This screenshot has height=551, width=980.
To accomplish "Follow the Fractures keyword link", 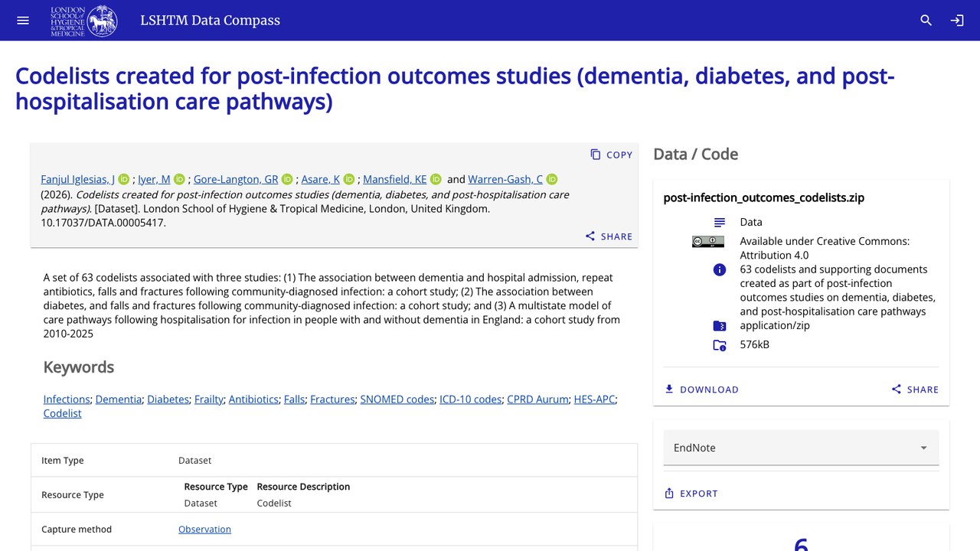I will (x=332, y=399).
